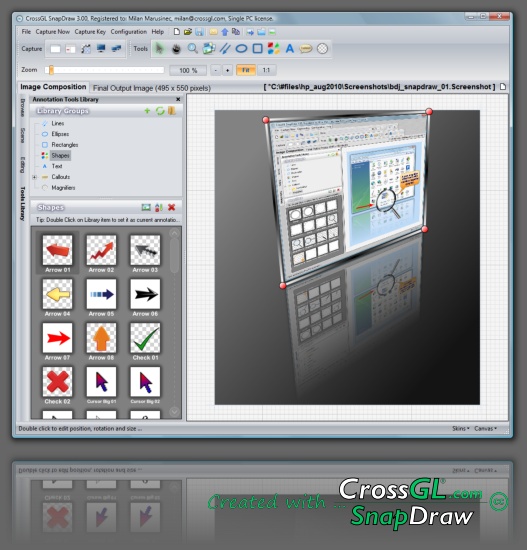The image size is (527, 550).
Task: Switch to Image Composition tab
Action: click(x=53, y=87)
